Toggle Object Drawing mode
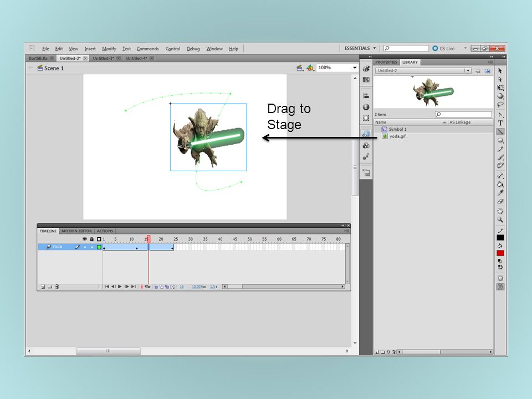Screen dimensions: 532x399 (500, 278)
